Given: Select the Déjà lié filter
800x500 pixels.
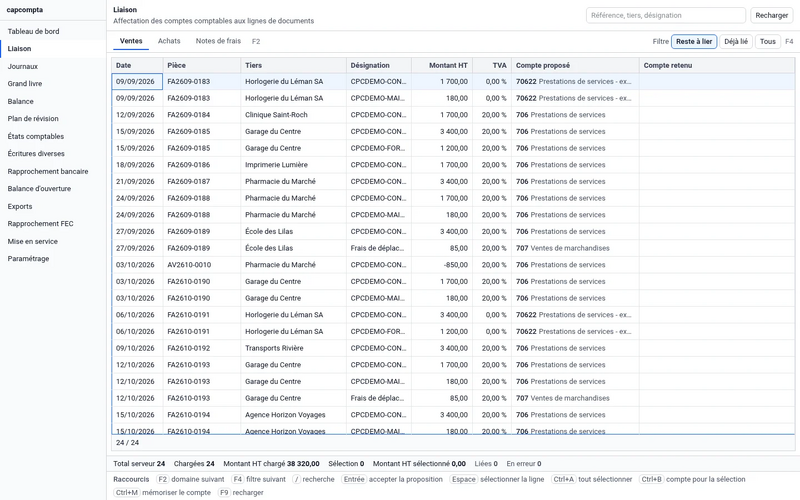Looking at the screenshot, I should (736, 41).
